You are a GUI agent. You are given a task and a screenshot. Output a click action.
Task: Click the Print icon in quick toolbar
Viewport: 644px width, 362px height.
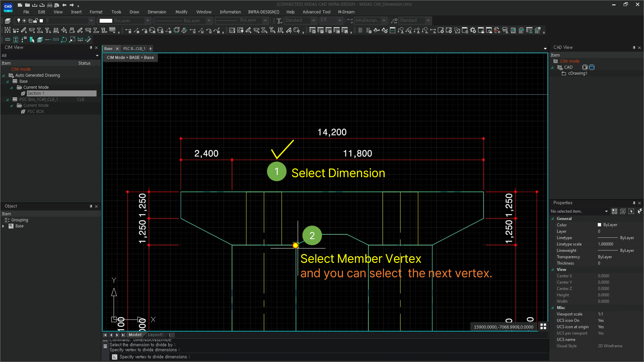click(50, 5)
